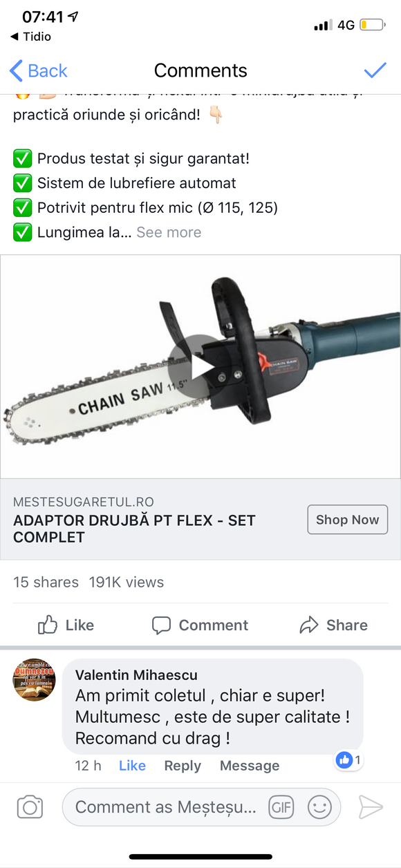401x868 pixels.
Task: Tap the Comment speech bubble icon
Action: click(x=161, y=625)
